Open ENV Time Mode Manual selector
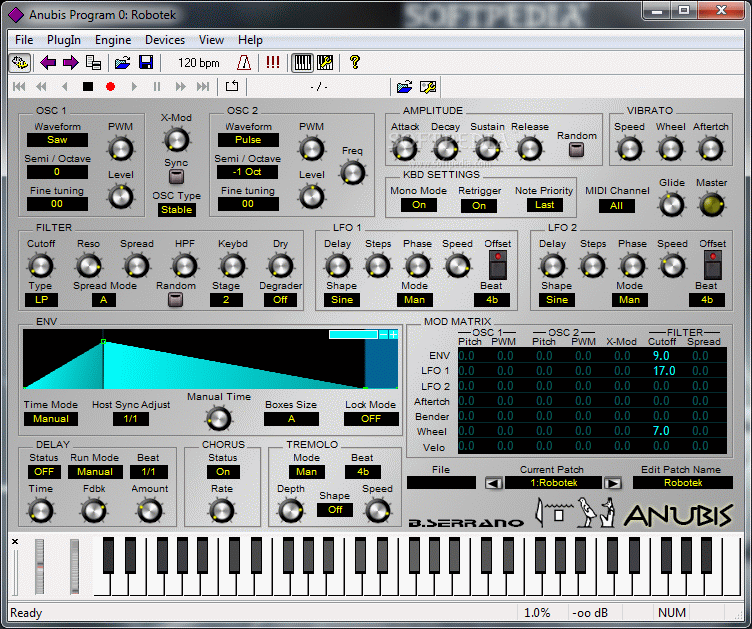 (51, 419)
